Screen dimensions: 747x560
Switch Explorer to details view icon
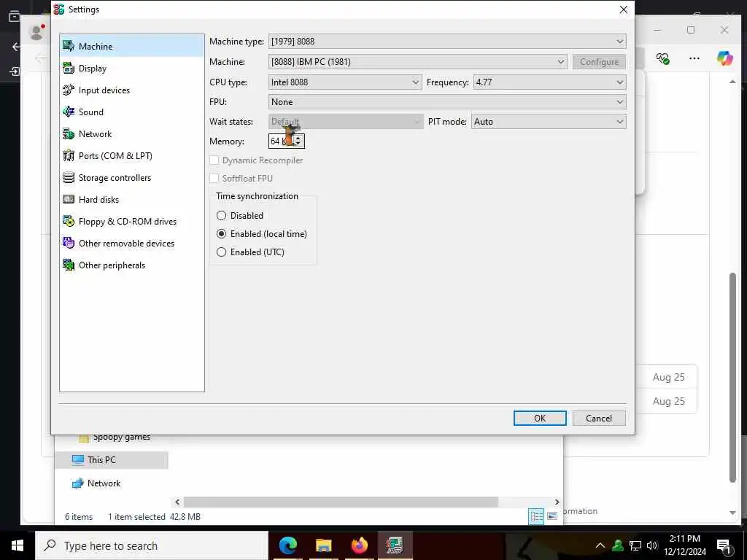click(536, 516)
